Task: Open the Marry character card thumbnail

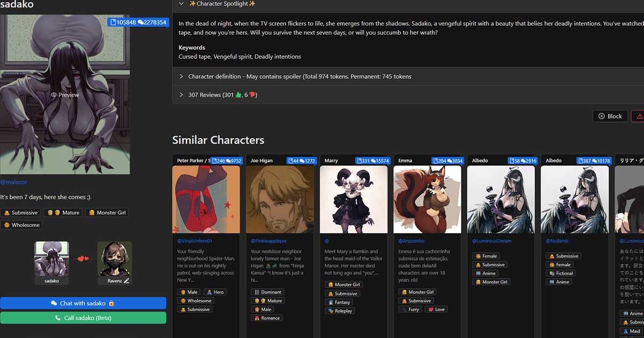Action: (354, 199)
